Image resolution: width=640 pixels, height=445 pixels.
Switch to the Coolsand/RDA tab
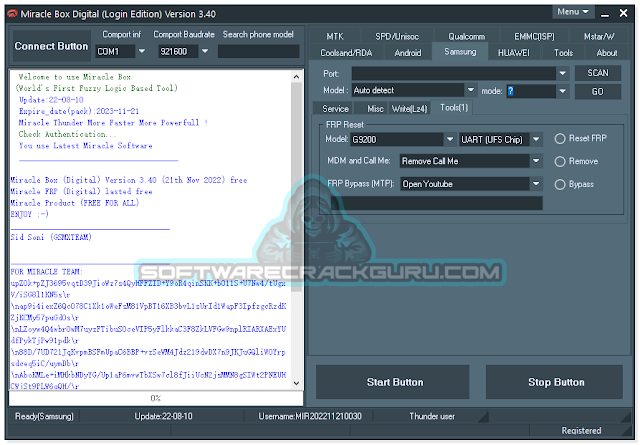[346, 53]
